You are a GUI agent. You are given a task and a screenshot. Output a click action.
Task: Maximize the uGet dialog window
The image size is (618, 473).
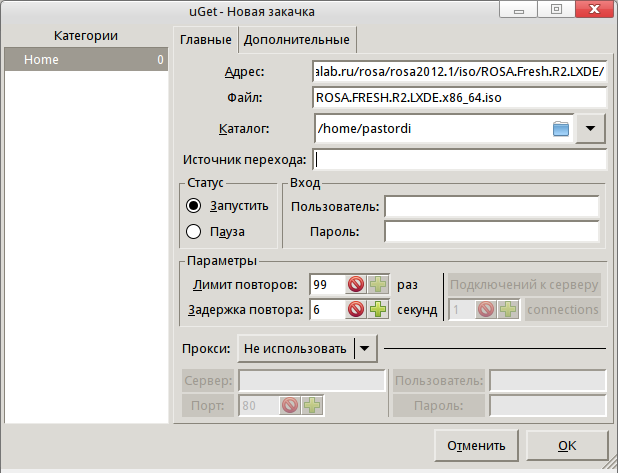click(556, 9)
